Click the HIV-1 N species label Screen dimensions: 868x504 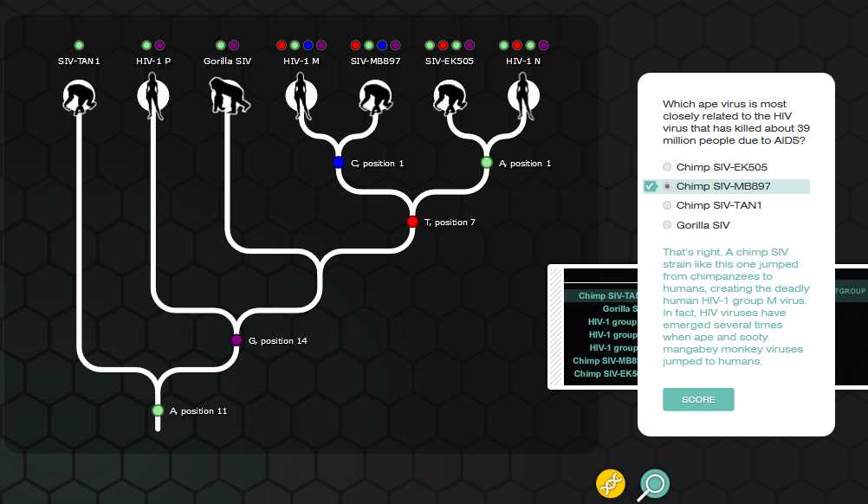524,61
